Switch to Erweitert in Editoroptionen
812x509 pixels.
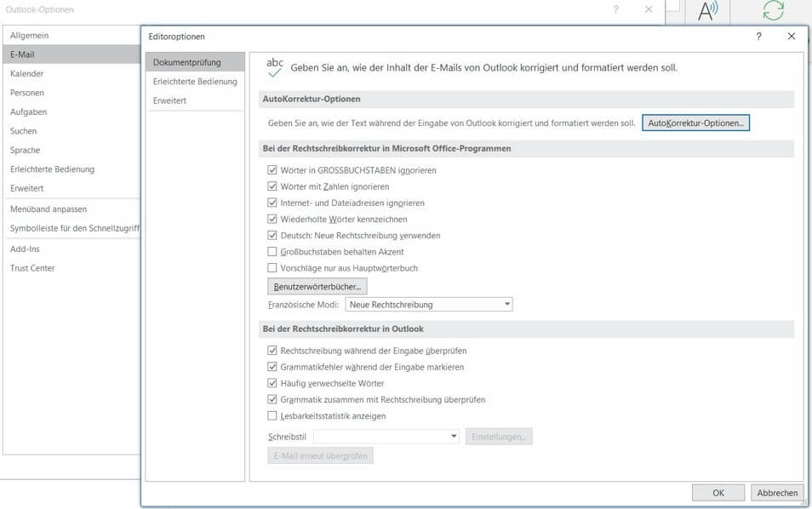point(169,100)
